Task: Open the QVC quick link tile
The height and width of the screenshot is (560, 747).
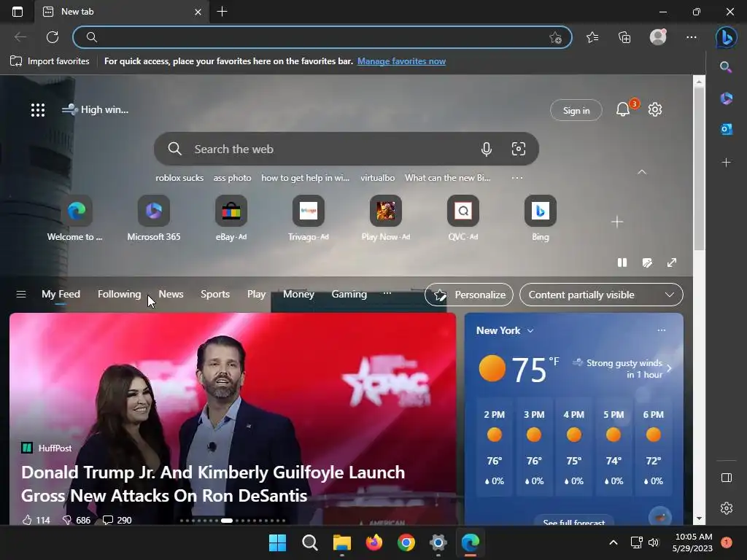Action: [x=463, y=219]
